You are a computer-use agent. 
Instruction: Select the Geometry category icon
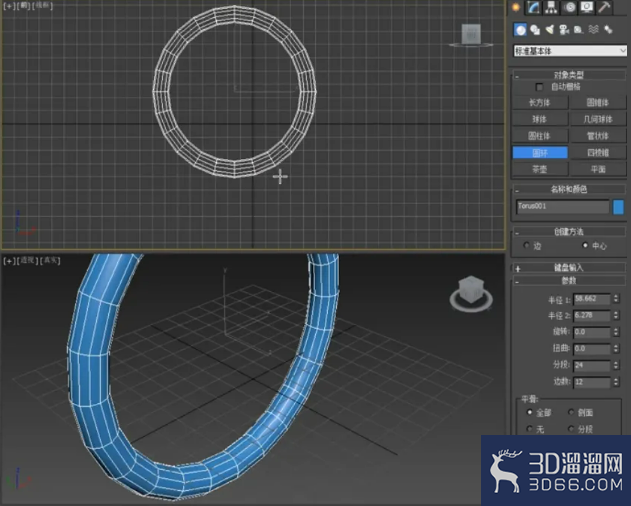pos(520,30)
